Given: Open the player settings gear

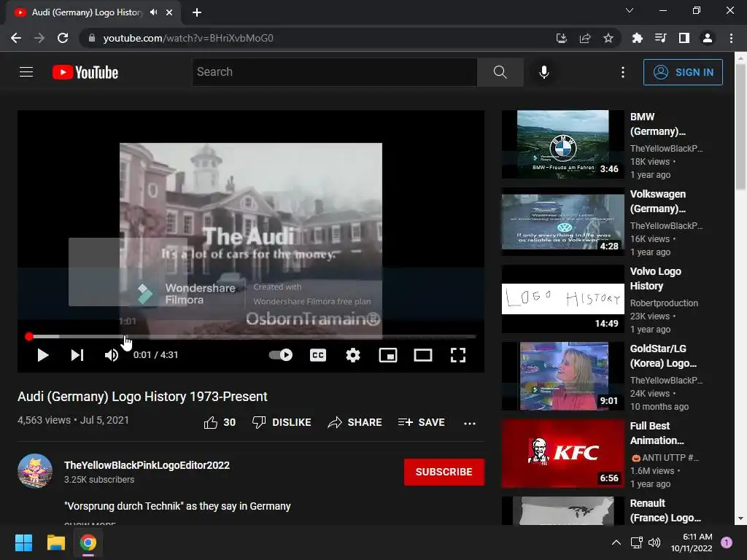Looking at the screenshot, I should click(352, 355).
